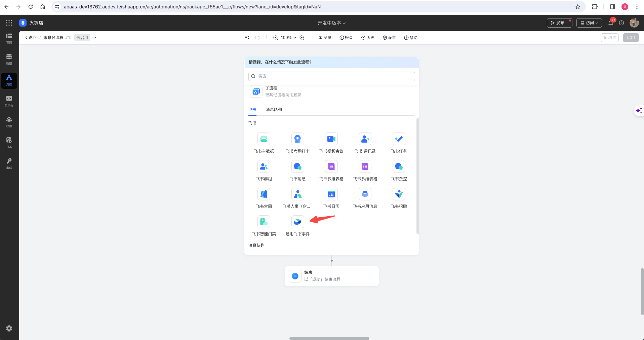Bookmark page with the star icon
This screenshot has width=644, height=340.
pyautogui.click(x=577, y=7)
